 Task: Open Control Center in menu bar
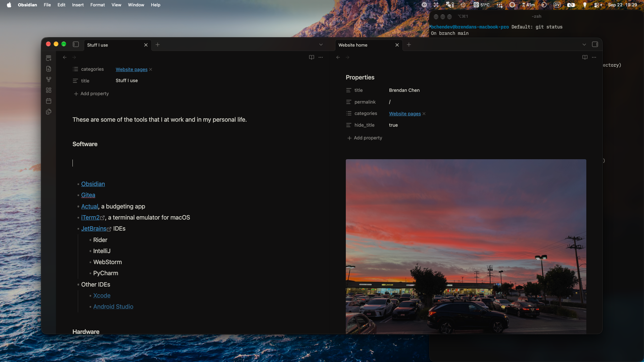598,5
